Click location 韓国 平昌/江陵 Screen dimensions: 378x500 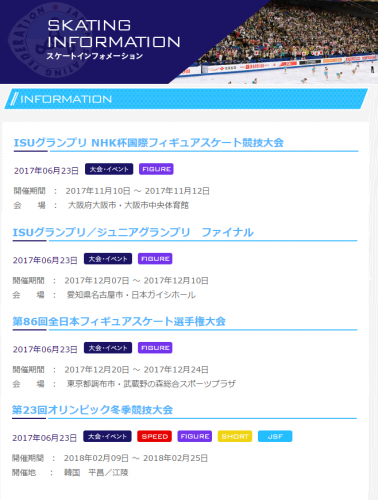tap(96, 473)
